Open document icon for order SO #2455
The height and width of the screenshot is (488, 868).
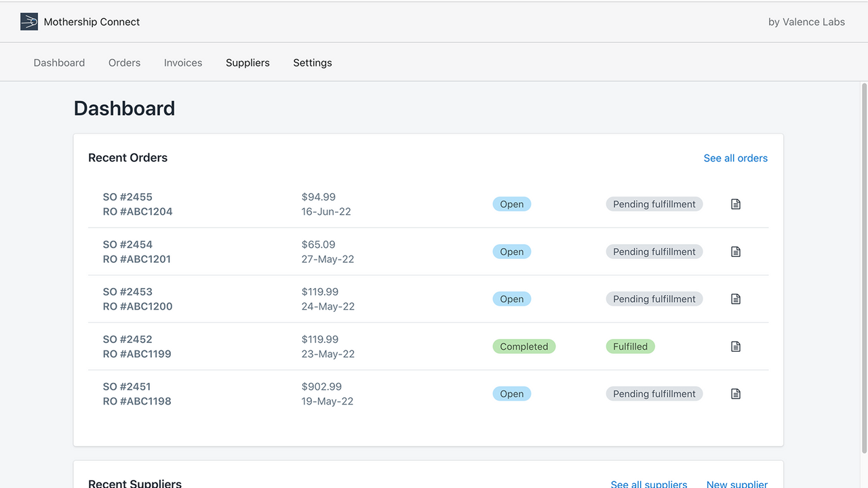click(x=736, y=204)
